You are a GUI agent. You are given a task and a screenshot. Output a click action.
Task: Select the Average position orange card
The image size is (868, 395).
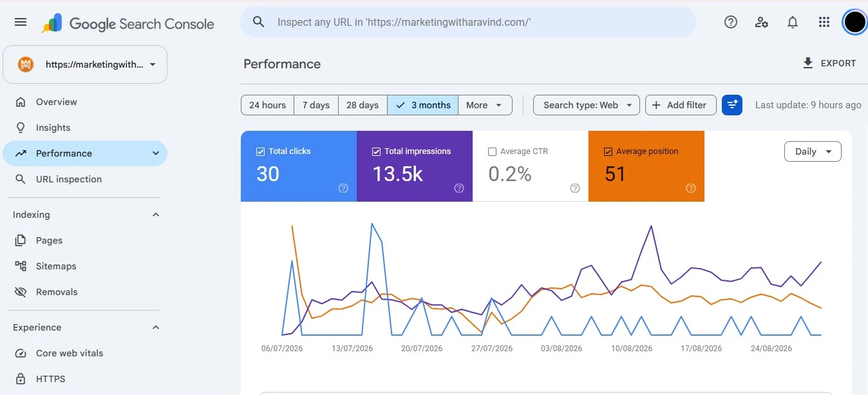(x=646, y=166)
